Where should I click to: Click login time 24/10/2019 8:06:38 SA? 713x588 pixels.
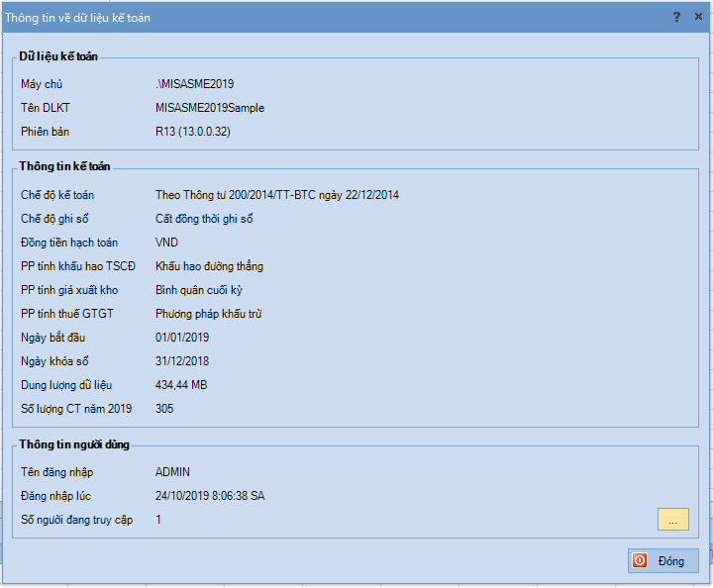point(210,496)
